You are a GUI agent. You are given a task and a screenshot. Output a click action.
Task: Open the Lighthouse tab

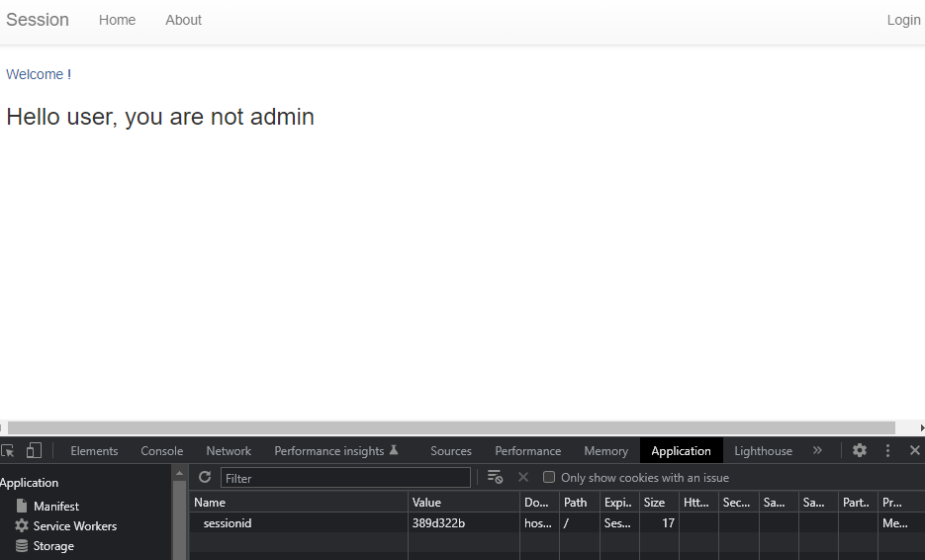point(763,451)
